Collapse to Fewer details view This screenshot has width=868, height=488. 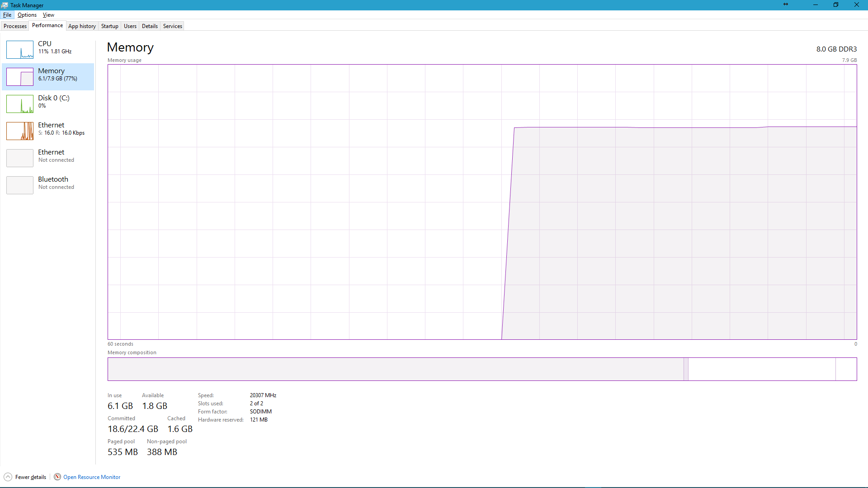(x=25, y=477)
